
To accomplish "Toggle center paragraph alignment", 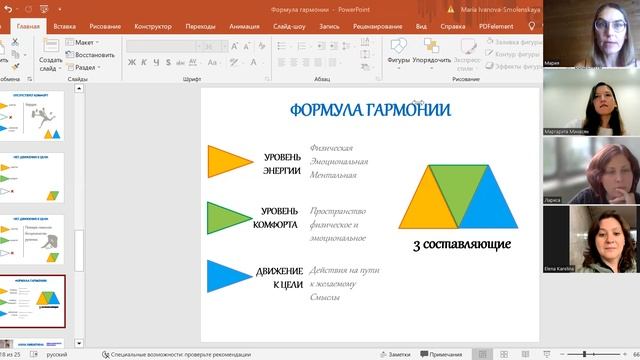I will [x=294, y=62].
